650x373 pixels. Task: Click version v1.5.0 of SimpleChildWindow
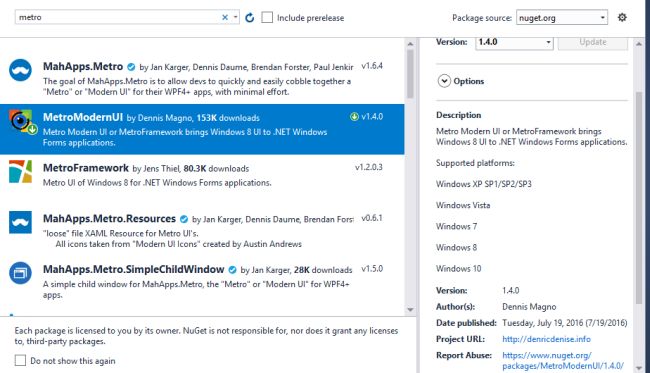coord(372,269)
